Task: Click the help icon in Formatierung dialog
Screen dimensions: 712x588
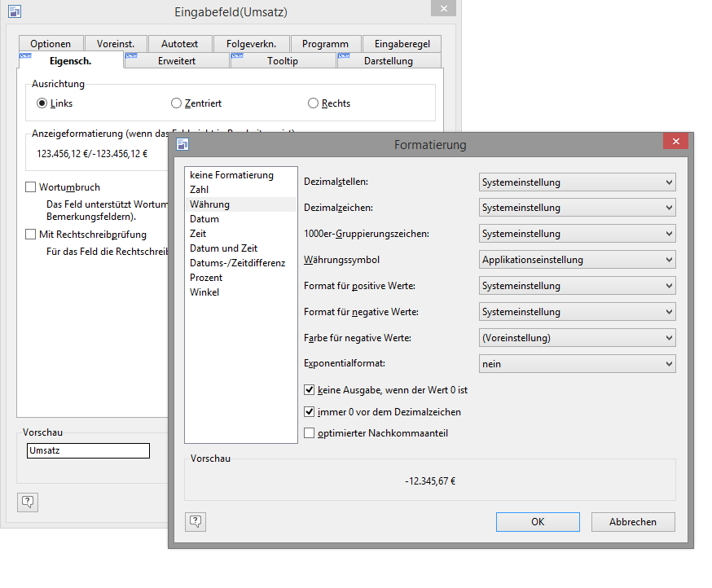Action: click(x=196, y=522)
